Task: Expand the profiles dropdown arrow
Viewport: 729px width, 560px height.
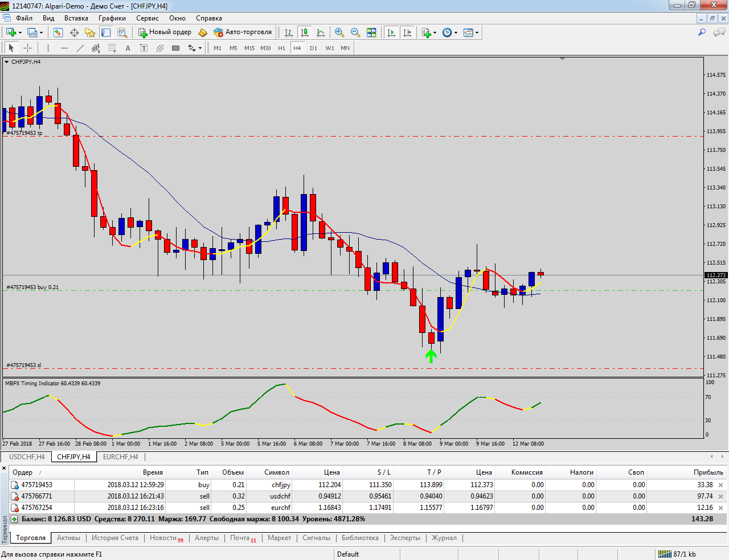Action: pos(41,32)
